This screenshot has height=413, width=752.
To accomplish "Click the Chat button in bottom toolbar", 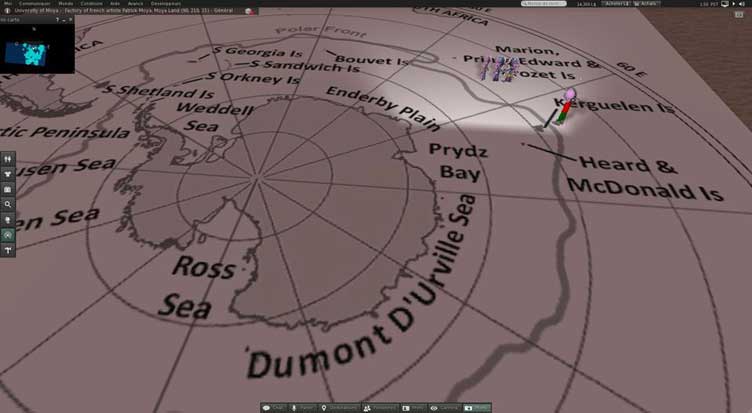I will (275, 408).
